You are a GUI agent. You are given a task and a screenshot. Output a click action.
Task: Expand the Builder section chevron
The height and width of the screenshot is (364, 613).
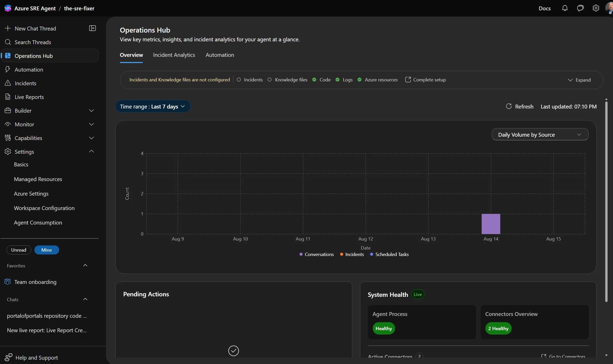tap(91, 110)
